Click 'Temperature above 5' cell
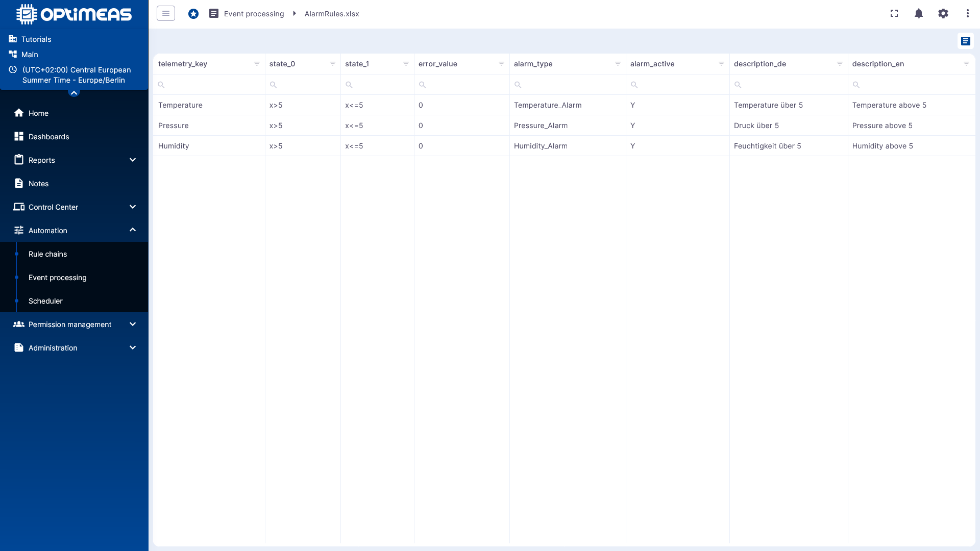Screen dimensions: 980x551 [912, 105]
